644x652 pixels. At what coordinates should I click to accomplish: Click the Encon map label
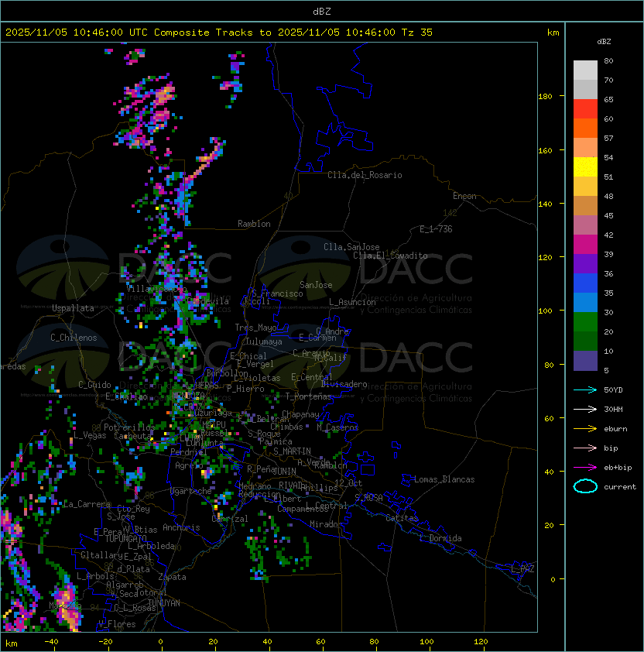tap(464, 196)
